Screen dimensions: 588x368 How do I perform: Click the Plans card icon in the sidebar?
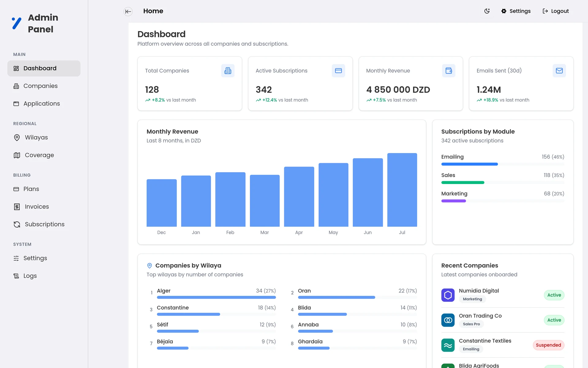pyautogui.click(x=16, y=189)
